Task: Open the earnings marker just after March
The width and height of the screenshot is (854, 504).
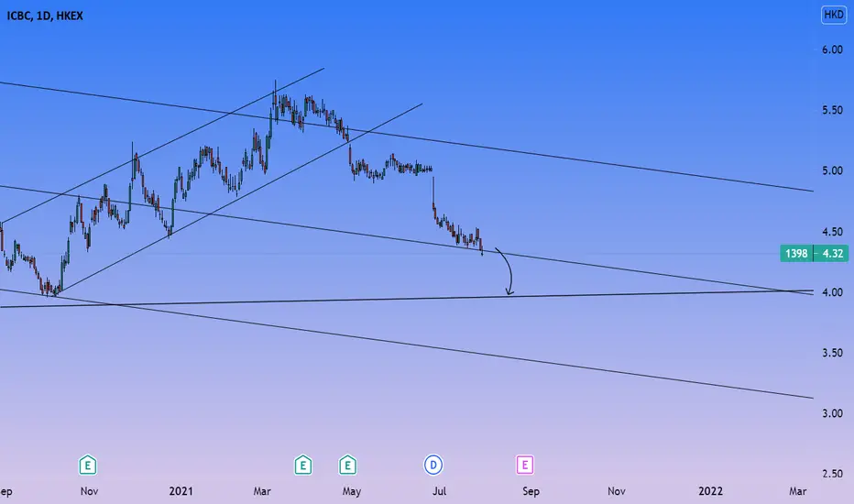Action: pyautogui.click(x=302, y=466)
